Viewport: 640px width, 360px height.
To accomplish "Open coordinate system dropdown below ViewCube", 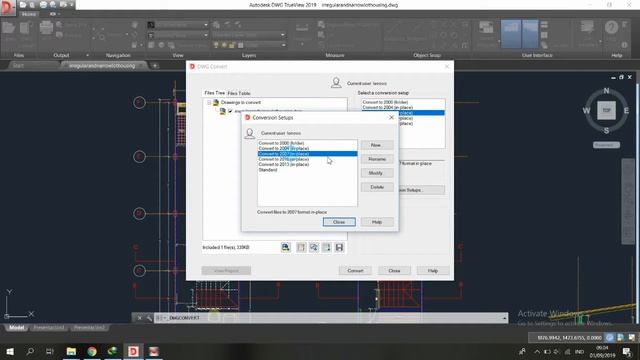I will click(x=607, y=145).
